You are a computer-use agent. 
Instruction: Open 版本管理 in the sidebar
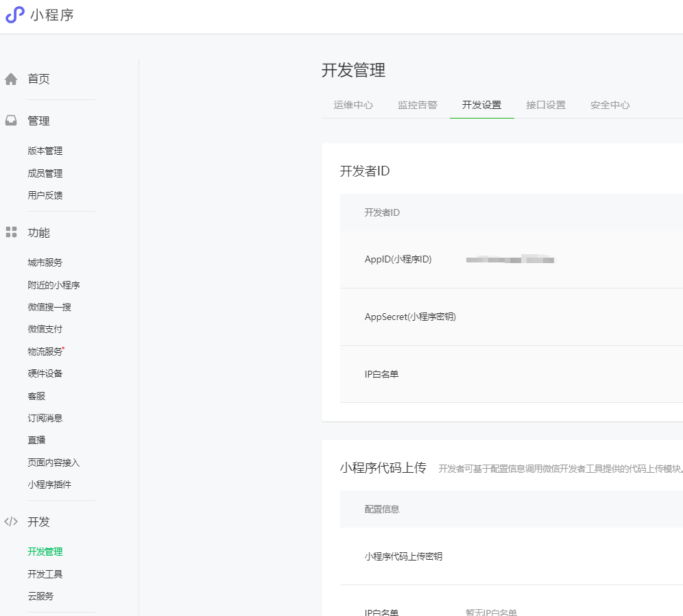coord(45,151)
